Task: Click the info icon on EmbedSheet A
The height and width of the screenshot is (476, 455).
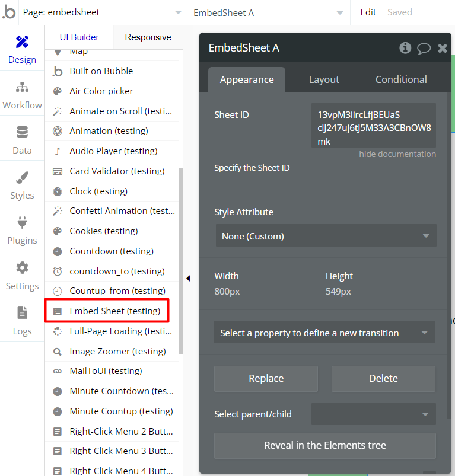Action: [405, 48]
